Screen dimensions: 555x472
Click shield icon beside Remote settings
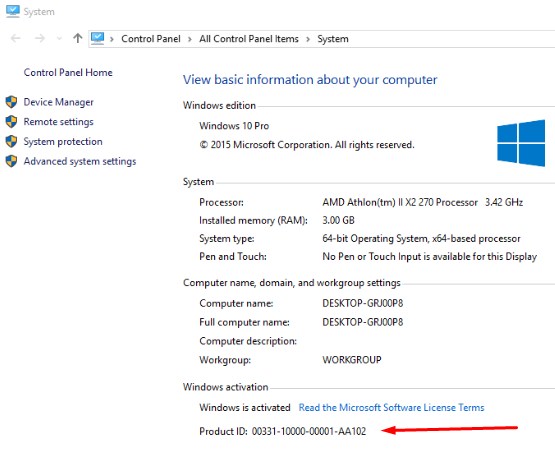(x=11, y=122)
